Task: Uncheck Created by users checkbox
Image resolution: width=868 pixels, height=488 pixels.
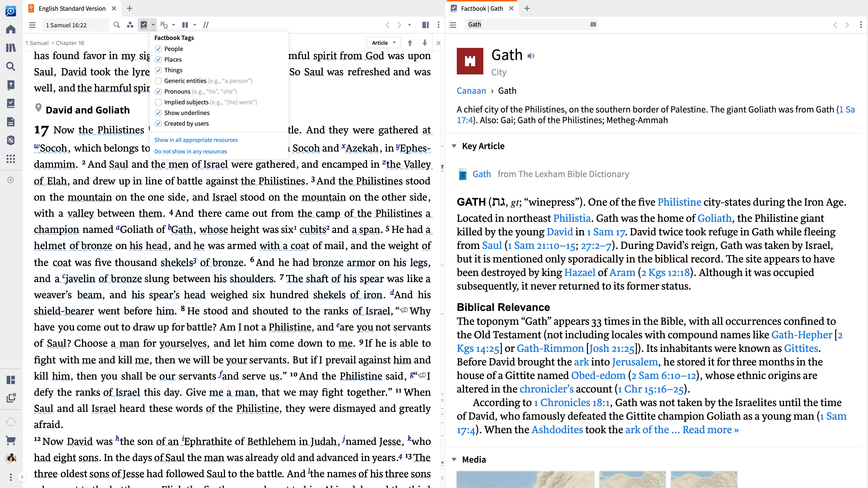Action: point(158,124)
